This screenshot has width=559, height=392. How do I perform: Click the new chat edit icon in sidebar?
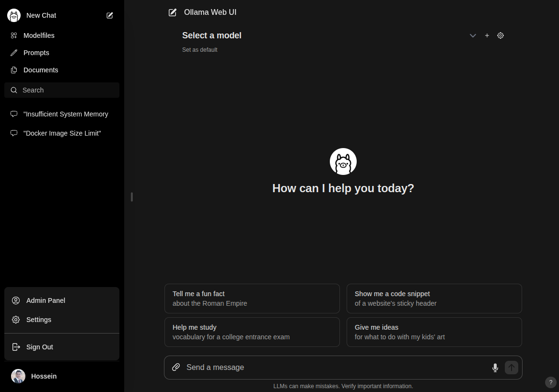pyautogui.click(x=110, y=15)
